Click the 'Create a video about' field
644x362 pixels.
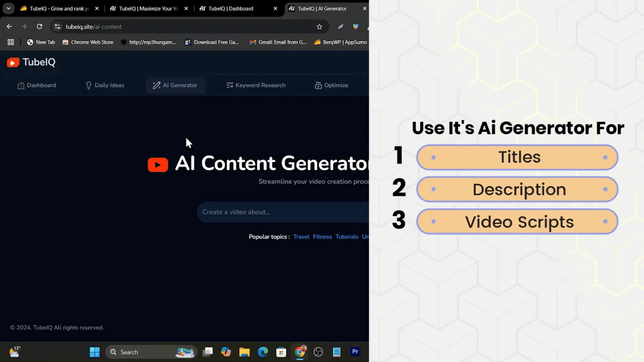[282, 212]
